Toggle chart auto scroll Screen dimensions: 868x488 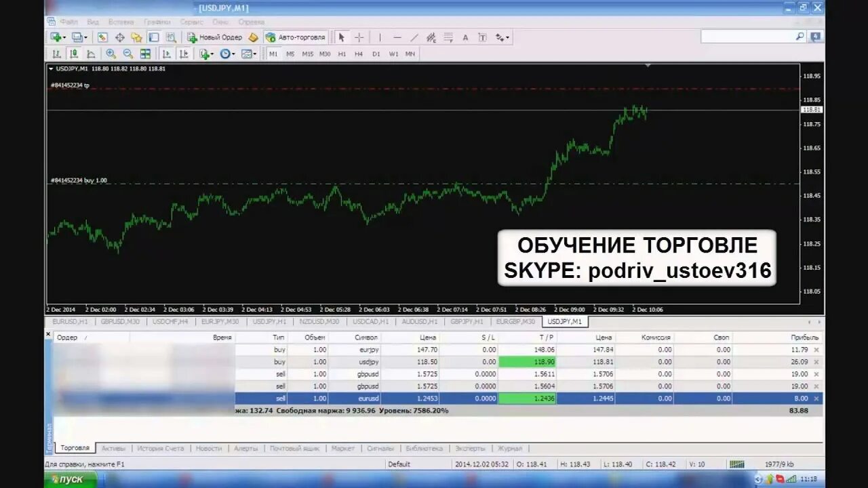166,54
